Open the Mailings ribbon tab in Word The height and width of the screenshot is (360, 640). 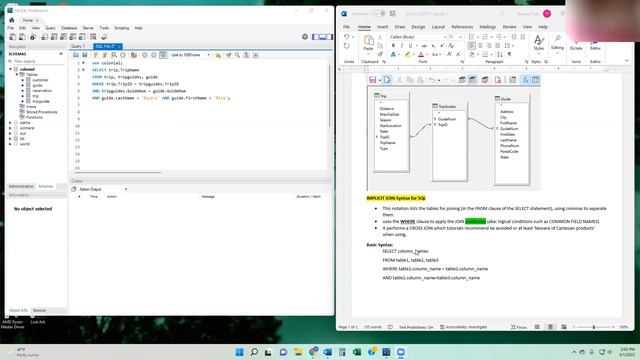click(487, 27)
